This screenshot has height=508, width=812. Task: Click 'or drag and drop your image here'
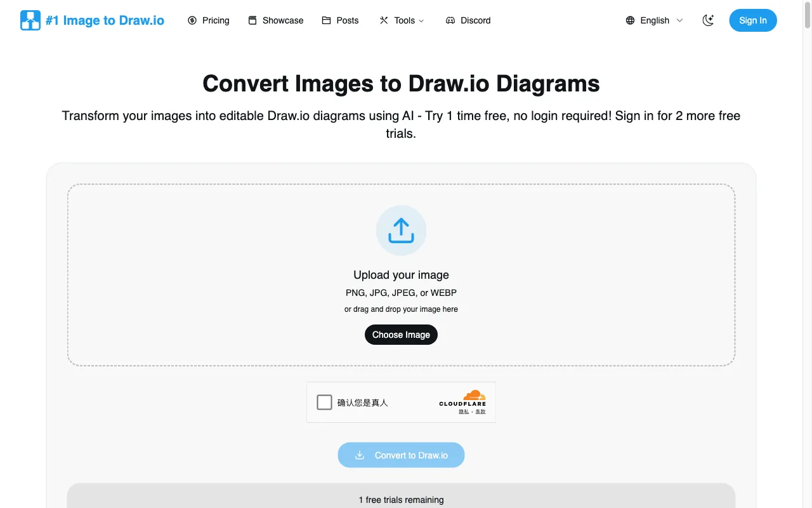point(401,309)
